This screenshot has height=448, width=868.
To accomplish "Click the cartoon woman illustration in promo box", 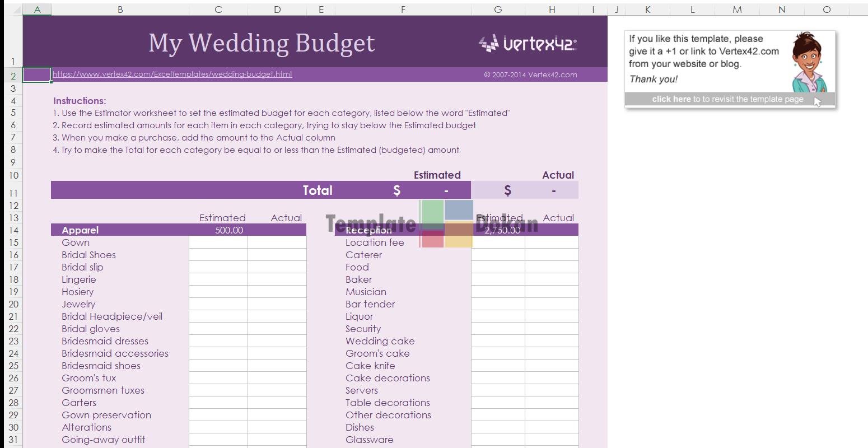I will click(x=810, y=62).
